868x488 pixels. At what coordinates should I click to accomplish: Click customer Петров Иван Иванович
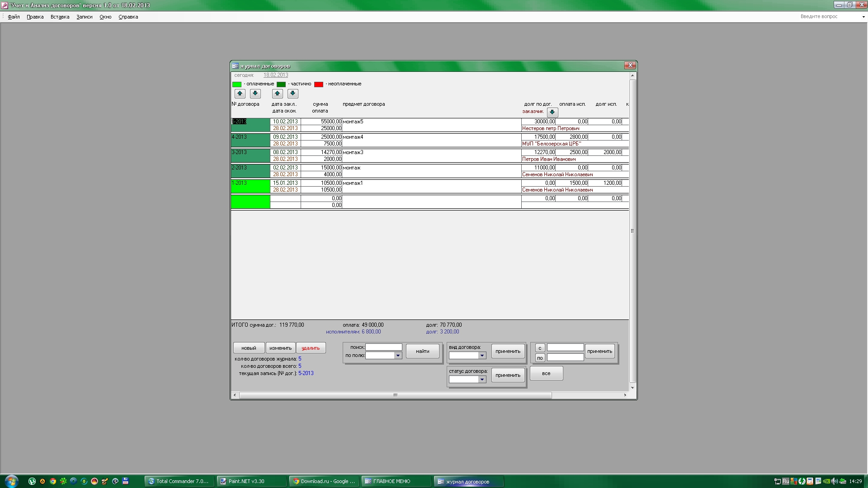click(x=549, y=159)
